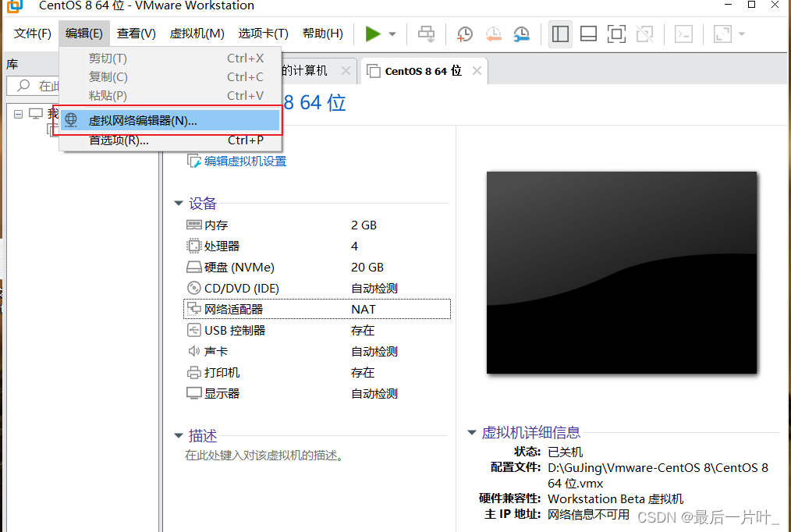Image resolution: width=791 pixels, height=532 pixels.
Task: Revert to previous snapshot icon
Action: click(493, 34)
